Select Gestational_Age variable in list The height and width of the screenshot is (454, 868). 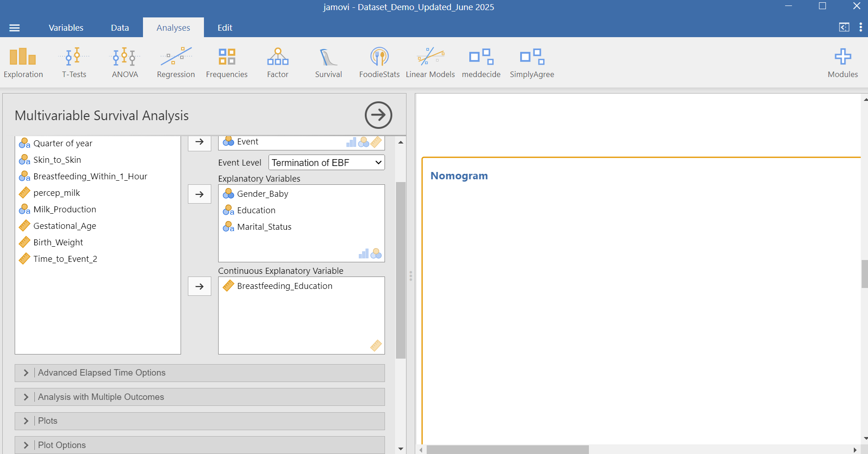(x=98, y=226)
